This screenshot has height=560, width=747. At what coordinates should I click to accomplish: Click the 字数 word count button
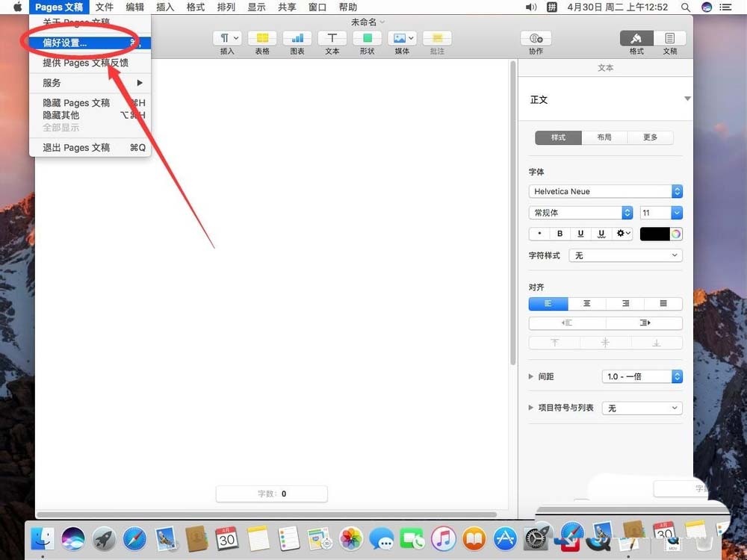[x=271, y=494]
